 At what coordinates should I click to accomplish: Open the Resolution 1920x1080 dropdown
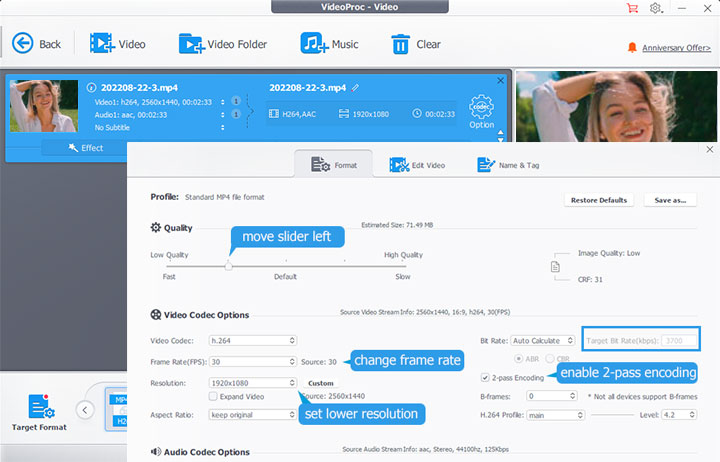pyautogui.click(x=253, y=383)
